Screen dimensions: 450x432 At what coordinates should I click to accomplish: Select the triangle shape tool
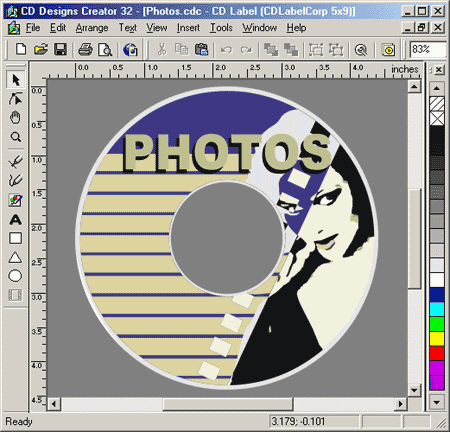click(x=15, y=257)
